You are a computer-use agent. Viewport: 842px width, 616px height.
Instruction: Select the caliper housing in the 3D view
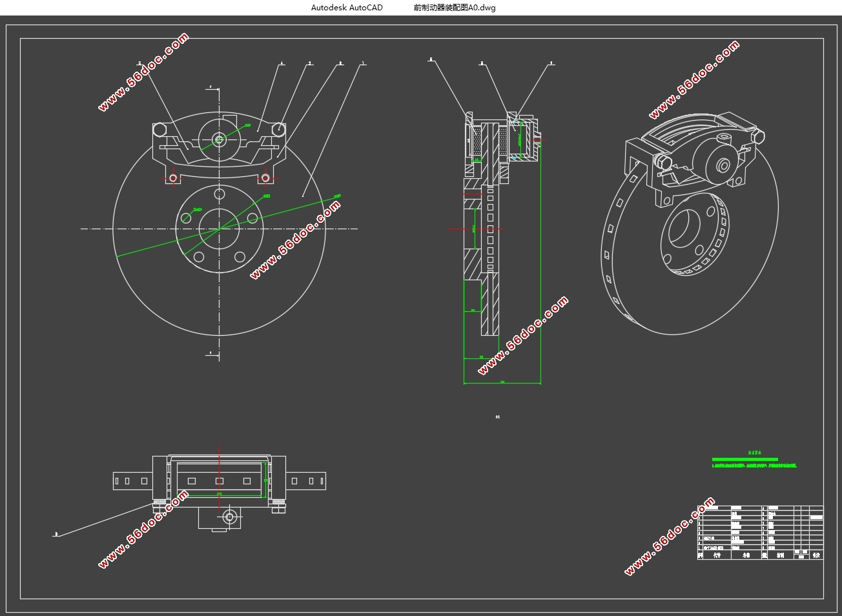click(x=694, y=155)
